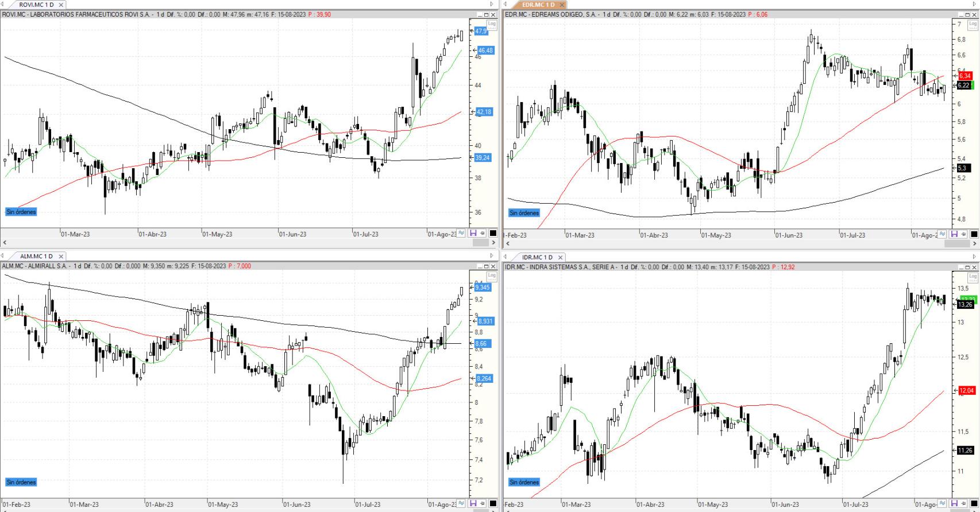Viewport: 980px width, 512px height.
Task: Click EDR chart scrollbar right arrow
Action: [x=974, y=243]
